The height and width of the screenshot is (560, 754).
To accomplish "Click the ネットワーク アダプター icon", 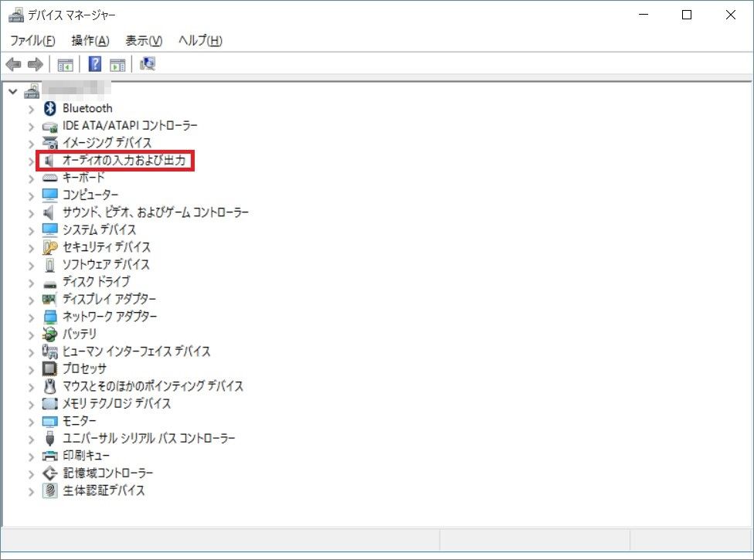I will pyautogui.click(x=50, y=317).
